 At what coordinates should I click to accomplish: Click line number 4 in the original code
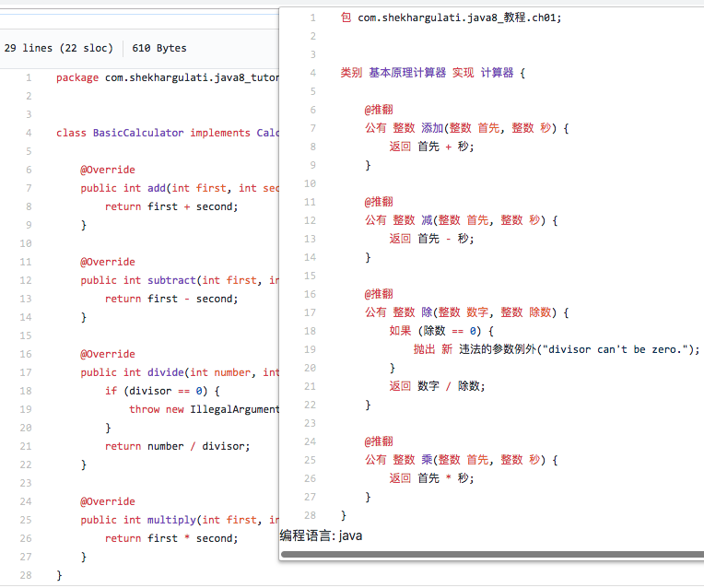click(29, 133)
